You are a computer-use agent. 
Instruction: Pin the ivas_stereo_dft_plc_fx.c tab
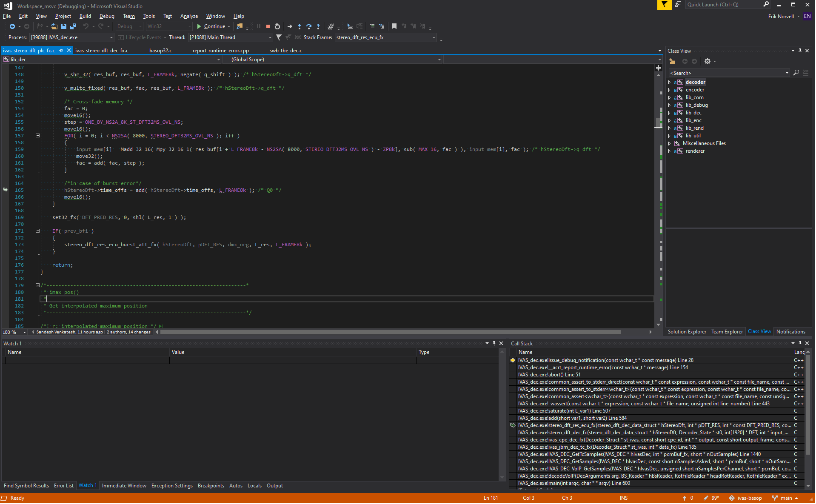(61, 51)
